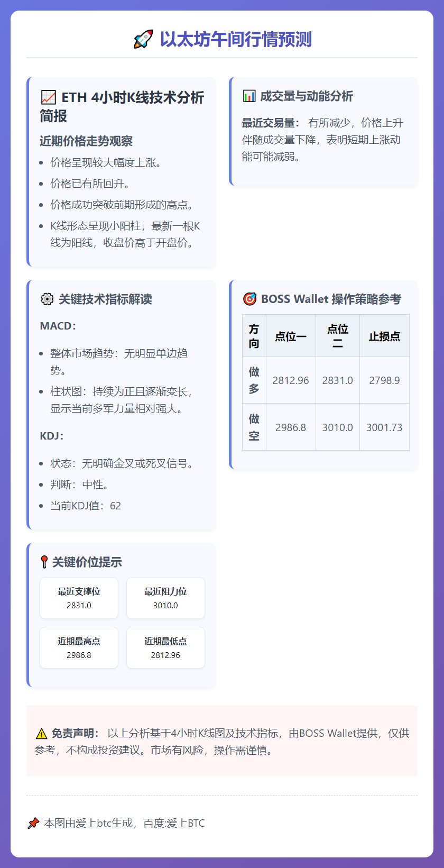
Task: Select bullet 柱状图:持续为正且逐渐变长
Action: click(x=123, y=400)
